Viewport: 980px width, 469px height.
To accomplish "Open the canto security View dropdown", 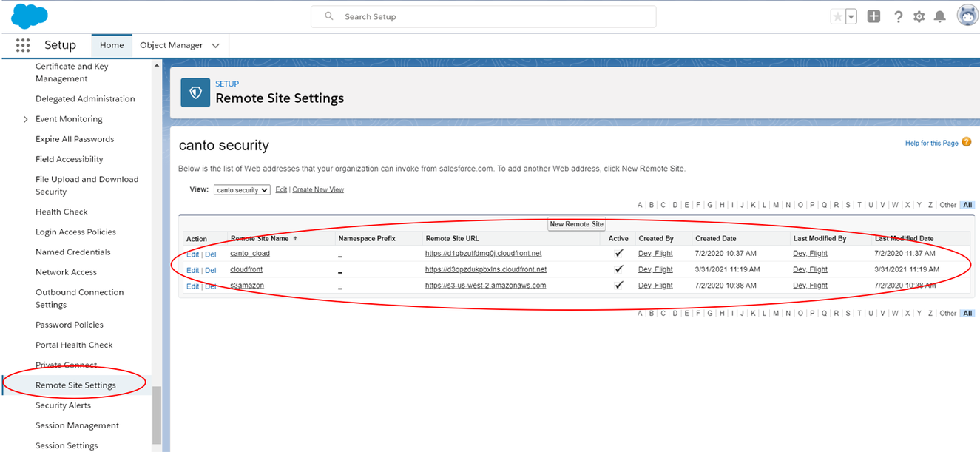I will click(242, 190).
